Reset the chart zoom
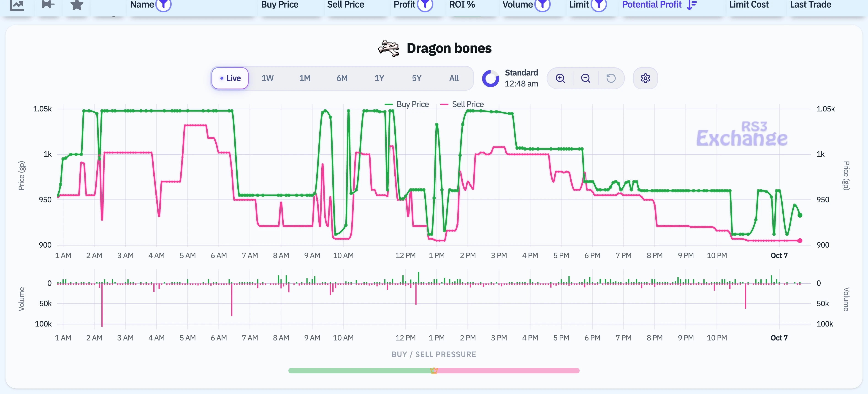Screen dimensions: 868x394 click(x=611, y=78)
